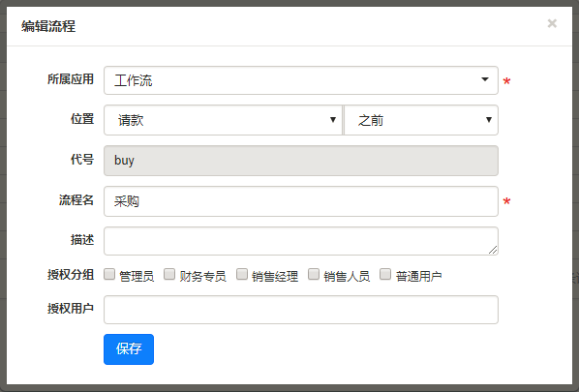Focus the 流程名 field containing 采购

click(301, 201)
